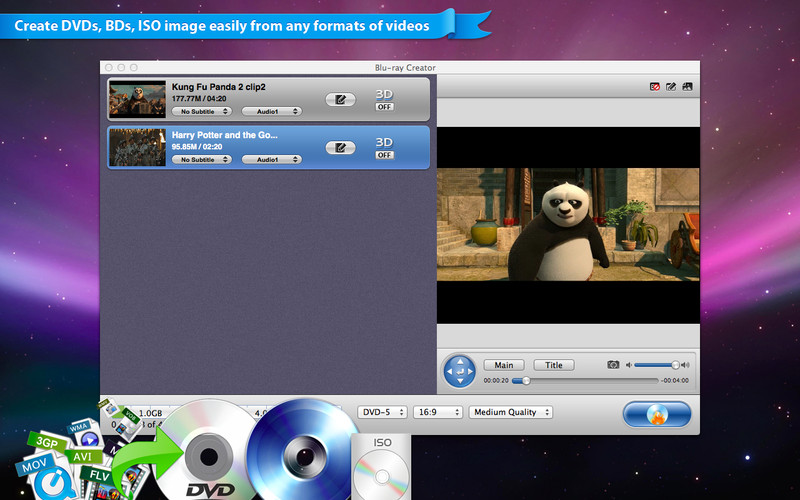Click the no-menu icon with red circle
800x500 pixels.
click(655, 87)
